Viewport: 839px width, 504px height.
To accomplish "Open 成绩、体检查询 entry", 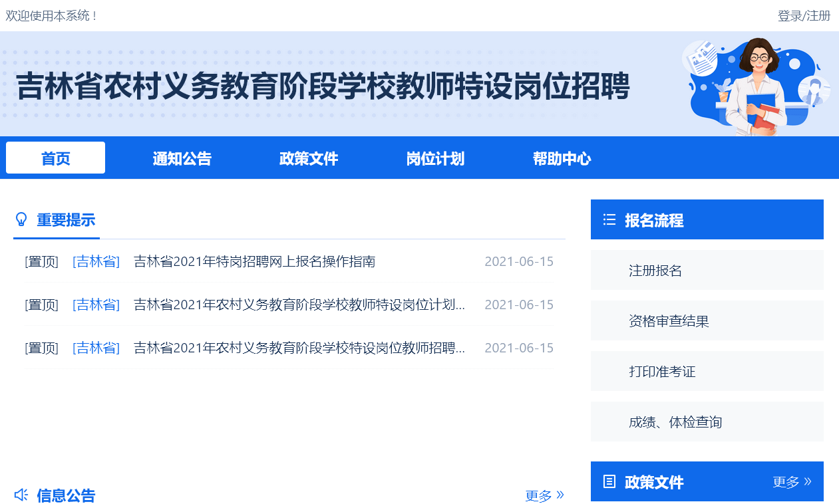I will click(707, 422).
